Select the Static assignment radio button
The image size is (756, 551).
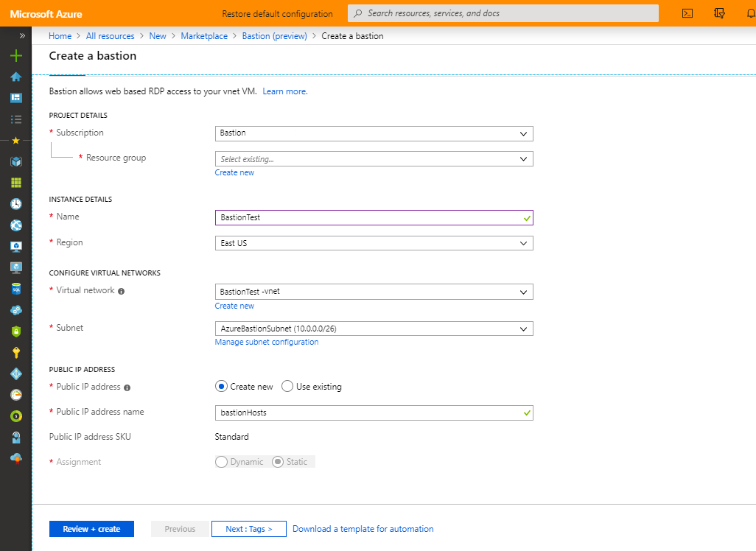pyautogui.click(x=278, y=462)
